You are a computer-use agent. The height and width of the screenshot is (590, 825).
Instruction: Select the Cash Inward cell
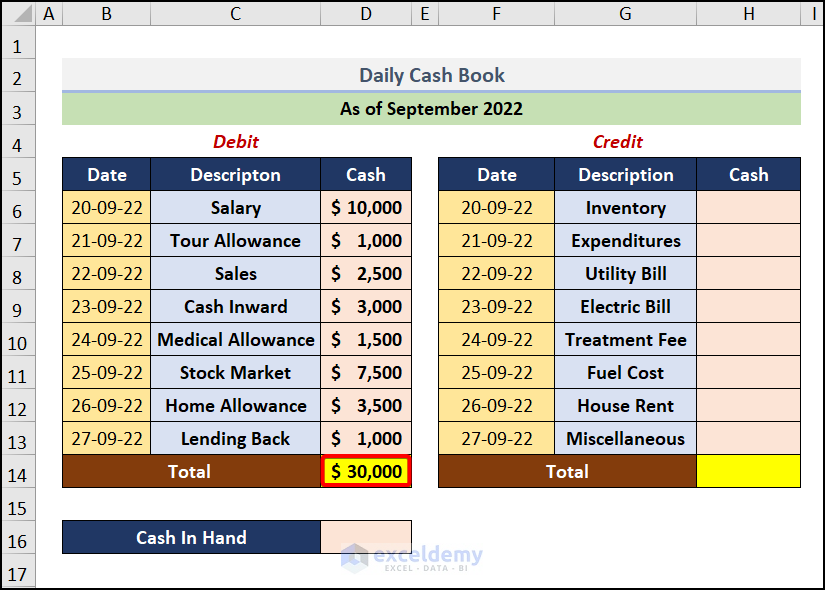coord(235,306)
